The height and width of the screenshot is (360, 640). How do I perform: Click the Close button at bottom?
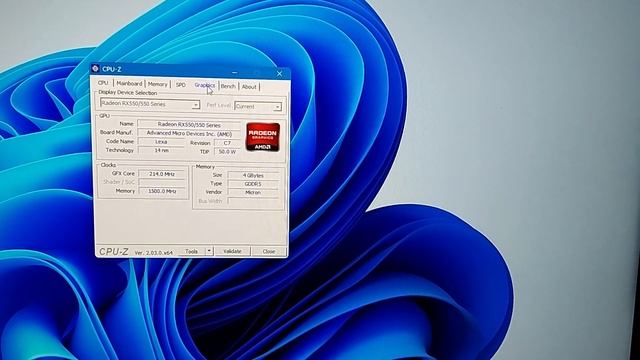click(269, 251)
